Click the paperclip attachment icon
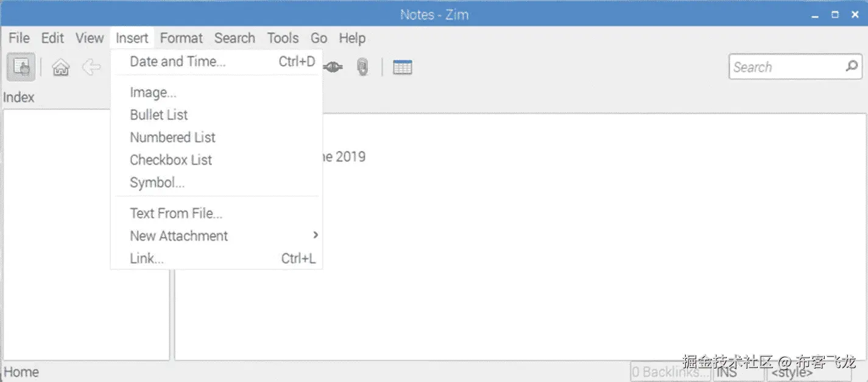 click(x=363, y=67)
